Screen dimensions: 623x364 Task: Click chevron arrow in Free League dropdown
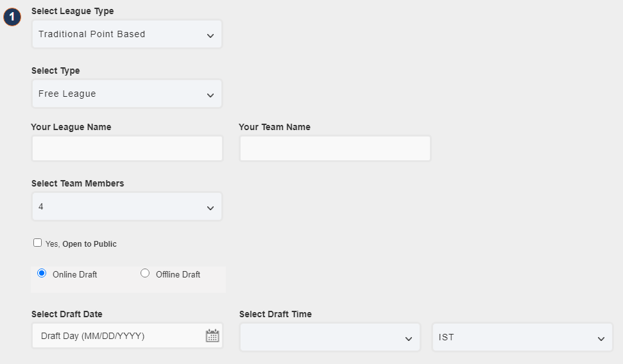click(210, 95)
